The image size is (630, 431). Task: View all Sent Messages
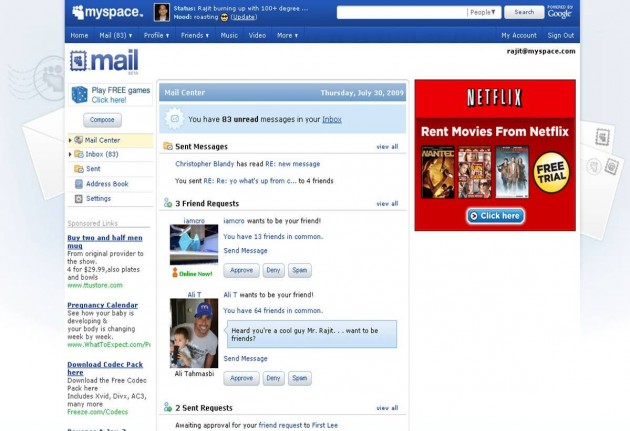coord(387,147)
